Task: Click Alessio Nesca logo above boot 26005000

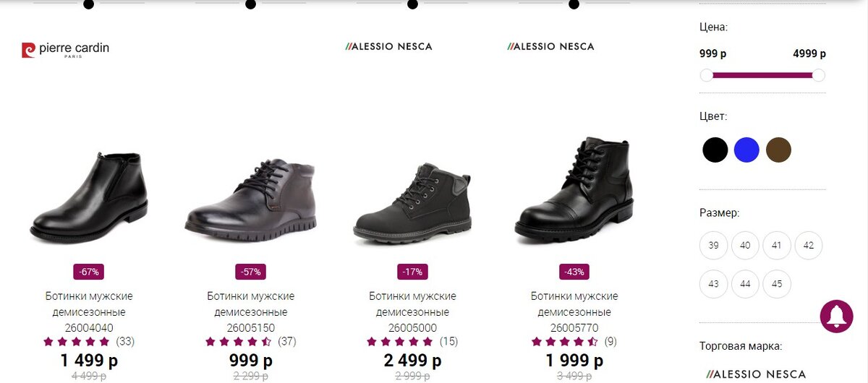Action: pos(389,46)
